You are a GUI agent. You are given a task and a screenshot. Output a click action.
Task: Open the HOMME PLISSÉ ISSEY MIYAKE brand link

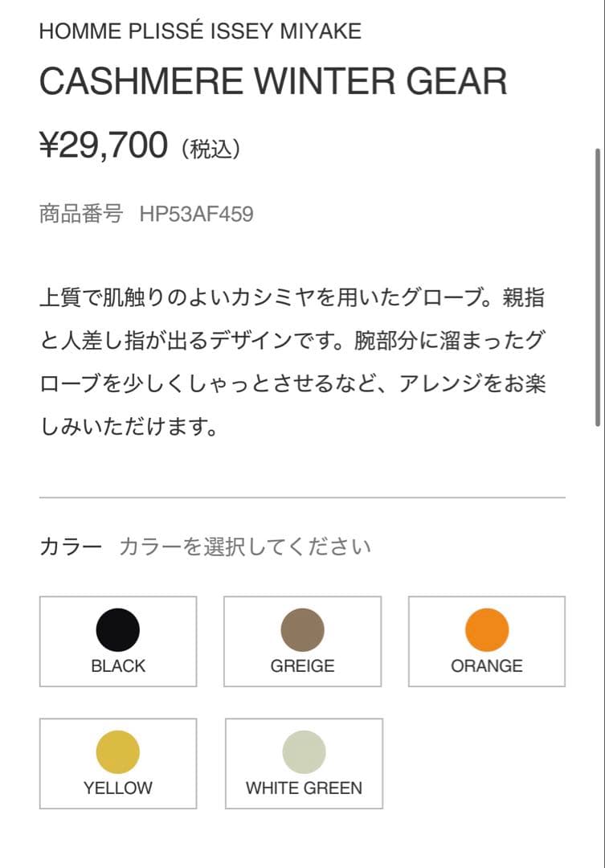point(200,31)
